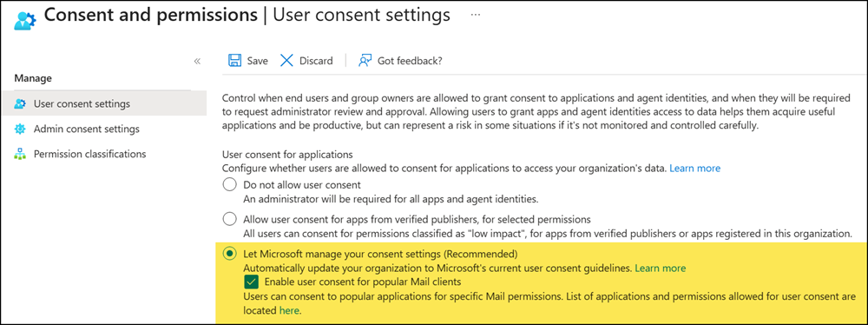The width and height of the screenshot is (868, 325).
Task: Open Learn more link for user consent applications
Action: click(x=695, y=168)
